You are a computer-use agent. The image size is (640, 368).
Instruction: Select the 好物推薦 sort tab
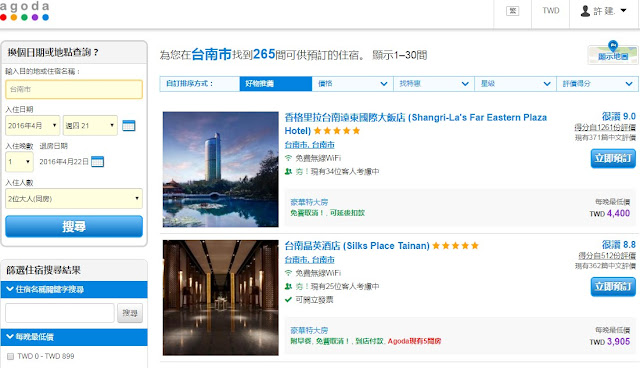tap(276, 84)
